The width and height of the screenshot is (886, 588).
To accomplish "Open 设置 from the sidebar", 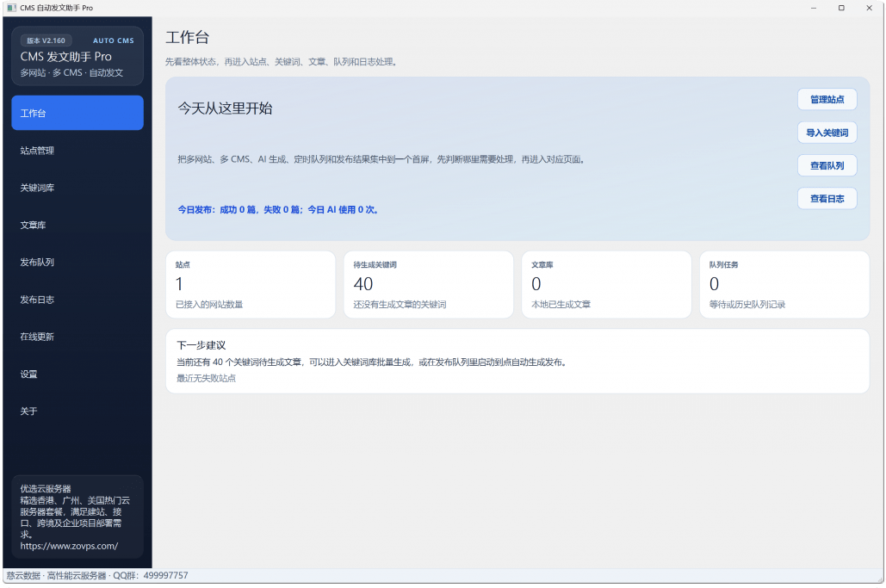I will click(77, 374).
